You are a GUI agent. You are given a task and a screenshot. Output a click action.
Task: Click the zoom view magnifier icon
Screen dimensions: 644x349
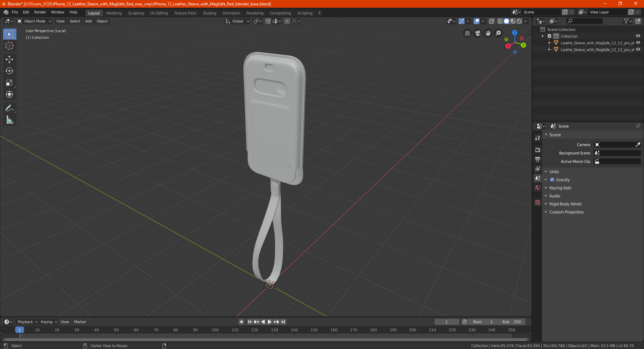pyautogui.click(x=498, y=33)
